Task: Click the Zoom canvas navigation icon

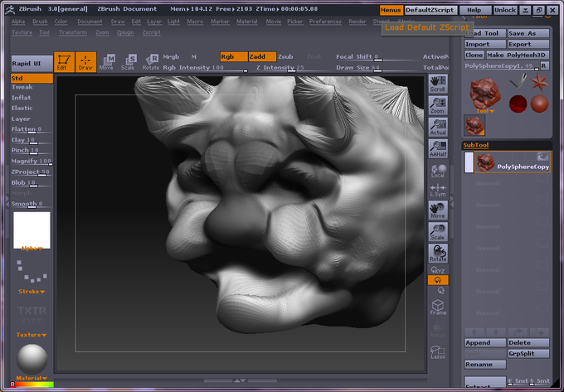Action: point(438,105)
